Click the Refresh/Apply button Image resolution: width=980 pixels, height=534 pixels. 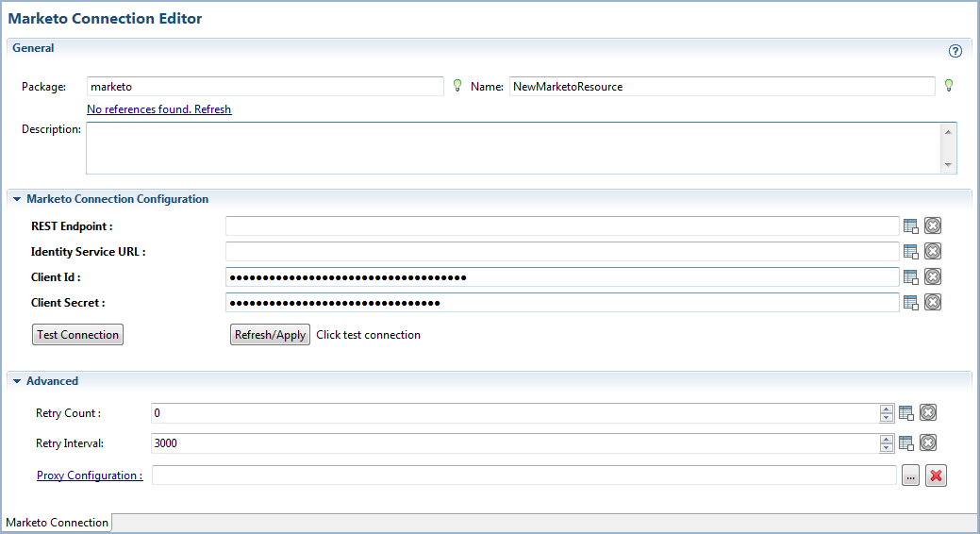tap(270, 335)
